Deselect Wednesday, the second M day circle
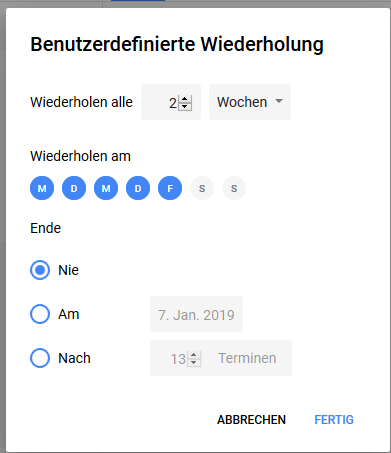Image resolution: width=391 pixels, height=453 pixels. 106,188
